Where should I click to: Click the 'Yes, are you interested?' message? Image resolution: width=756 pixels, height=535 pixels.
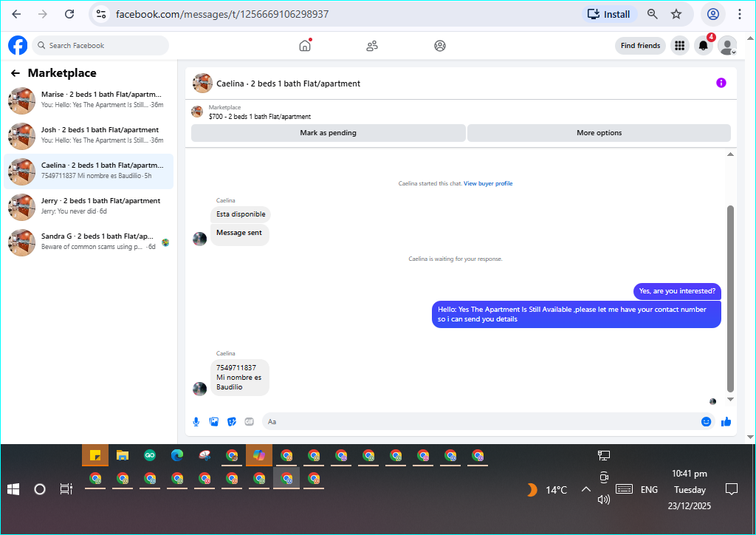pos(677,291)
